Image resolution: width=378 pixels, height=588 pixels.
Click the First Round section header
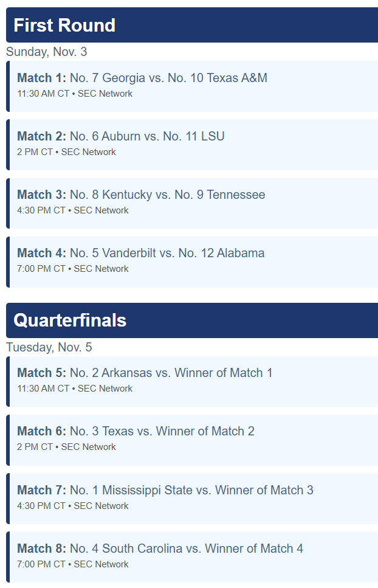coord(64,26)
